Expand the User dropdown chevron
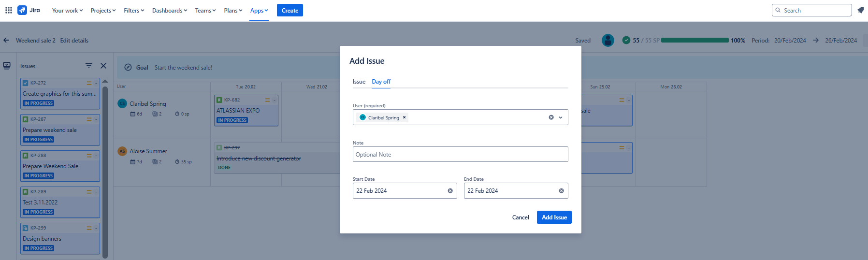 561,117
